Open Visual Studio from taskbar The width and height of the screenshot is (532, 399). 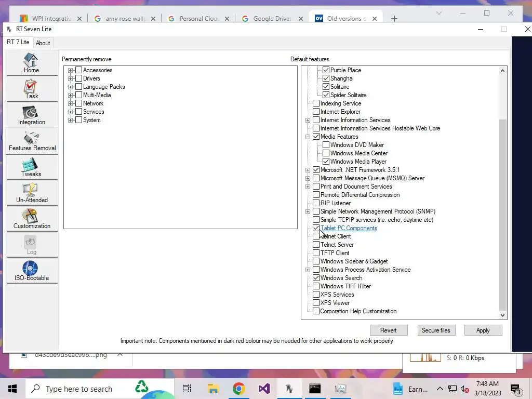click(264, 389)
